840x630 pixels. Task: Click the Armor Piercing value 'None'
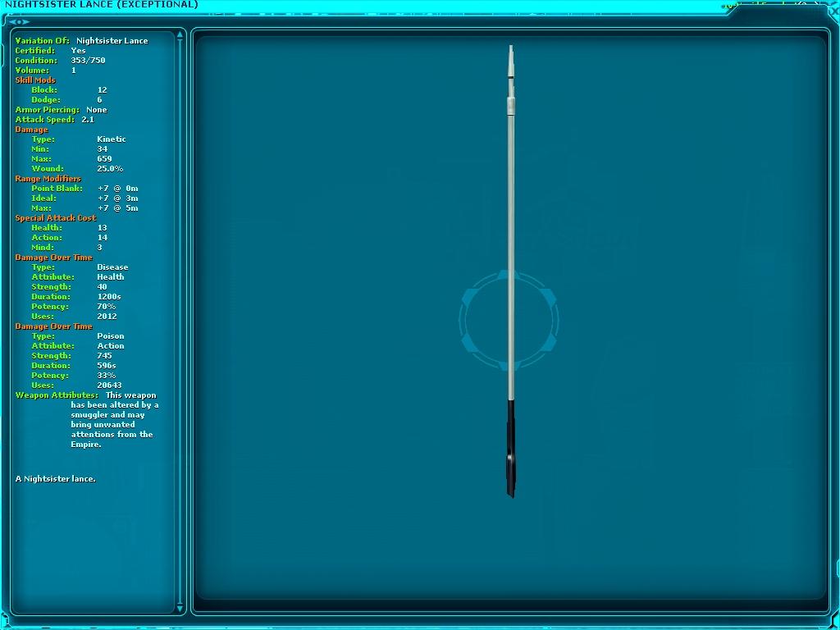[97, 110]
